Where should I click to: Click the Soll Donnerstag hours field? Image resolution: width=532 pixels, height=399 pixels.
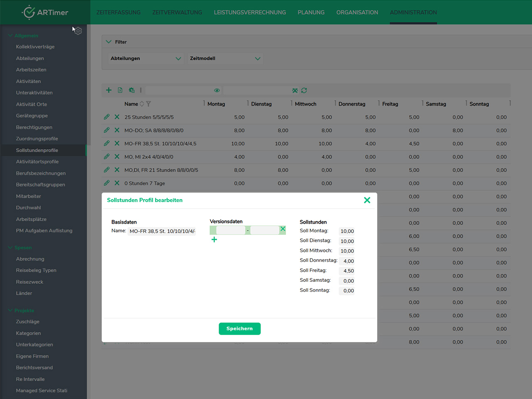pos(347,261)
